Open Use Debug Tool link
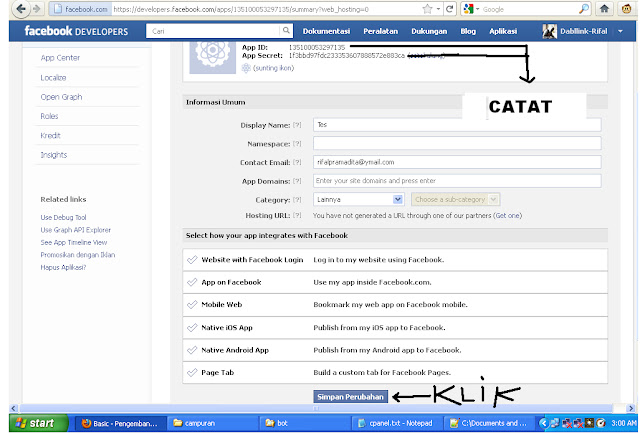This screenshot has width=640, height=433. pyautogui.click(x=63, y=218)
